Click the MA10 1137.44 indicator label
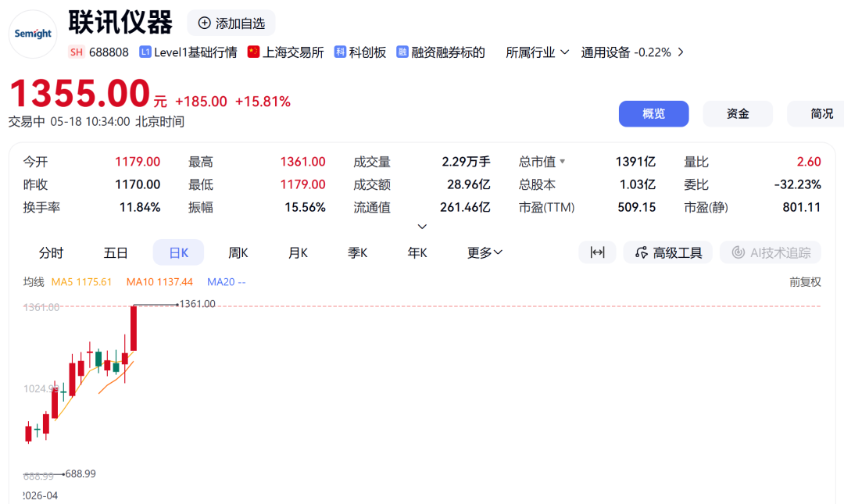This screenshot has width=844, height=504. pyautogui.click(x=159, y=281)
